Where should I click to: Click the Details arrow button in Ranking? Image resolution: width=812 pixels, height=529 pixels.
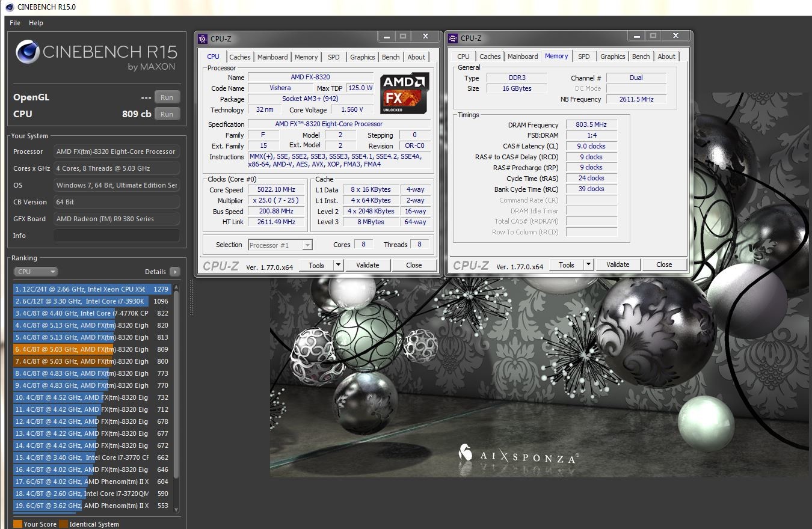pos(174,272)
